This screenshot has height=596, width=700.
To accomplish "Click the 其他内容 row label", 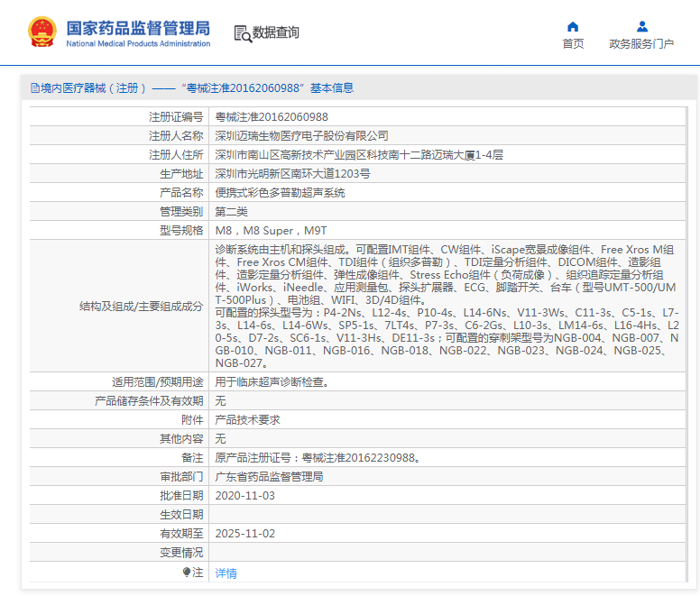I will pyautogui.click(x=181, y=439).
